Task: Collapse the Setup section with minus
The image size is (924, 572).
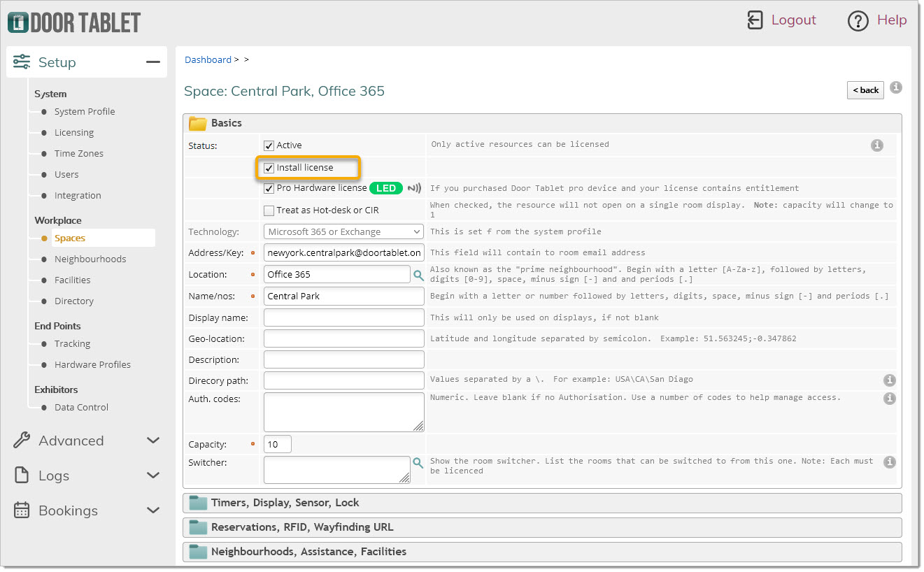Action: [153, 62]
